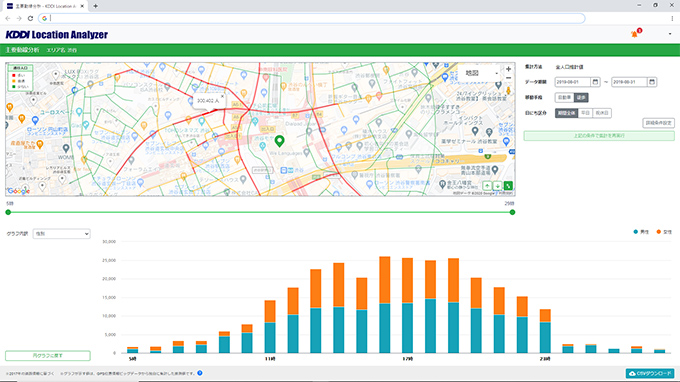This screenshot has width=680, height=382.
Task: Select the 自動車 transport mode
Action: tap(565, 98)
